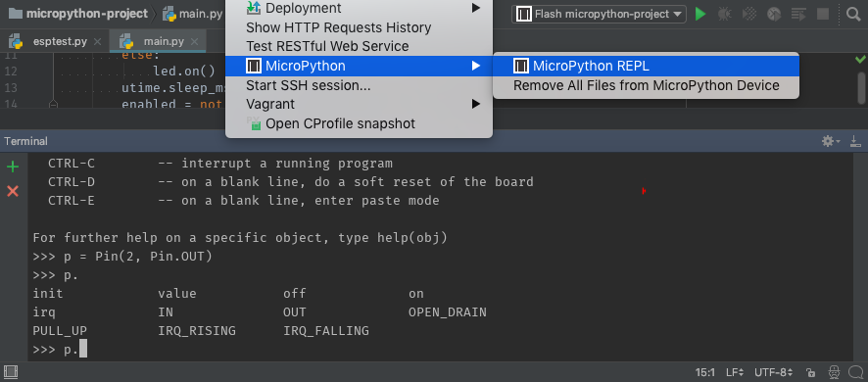Toggle file read-only lock in status bar
This screenshot has width=868, height=382.
coord(811,372)
